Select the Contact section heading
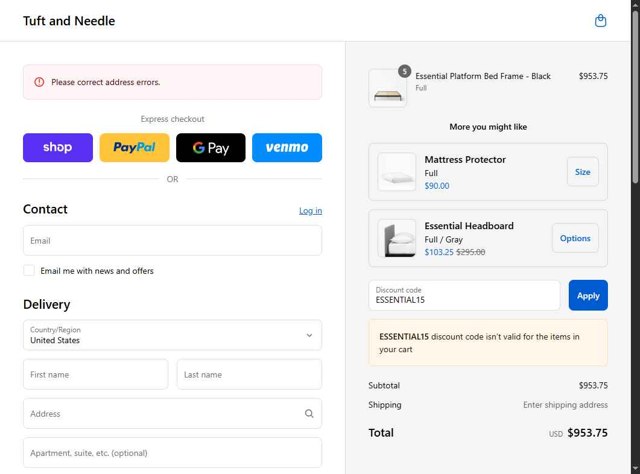Screen dimensions: 640x474 [x=45, y=209]
